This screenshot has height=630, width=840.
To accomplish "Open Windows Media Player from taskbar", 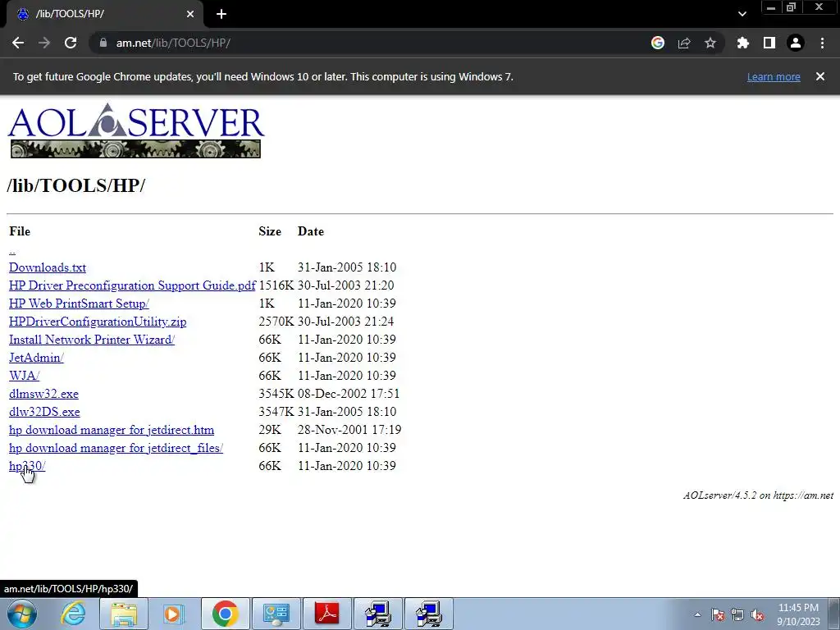I will (174, 614).
